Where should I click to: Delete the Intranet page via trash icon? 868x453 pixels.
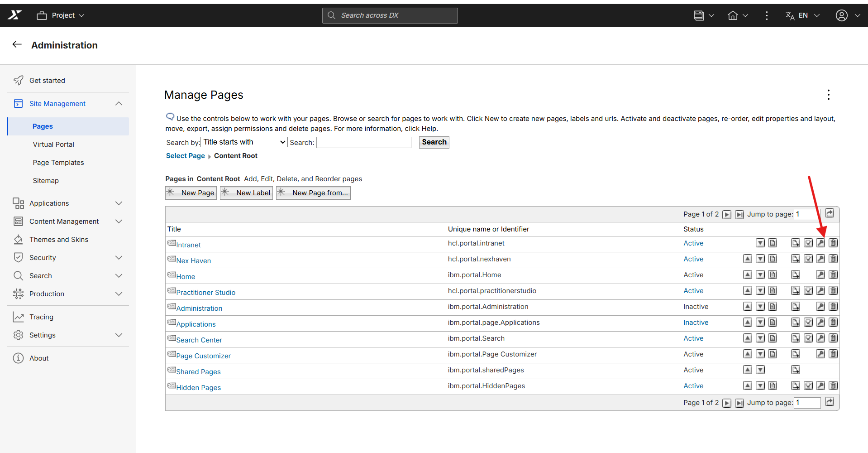coord(833,243)
